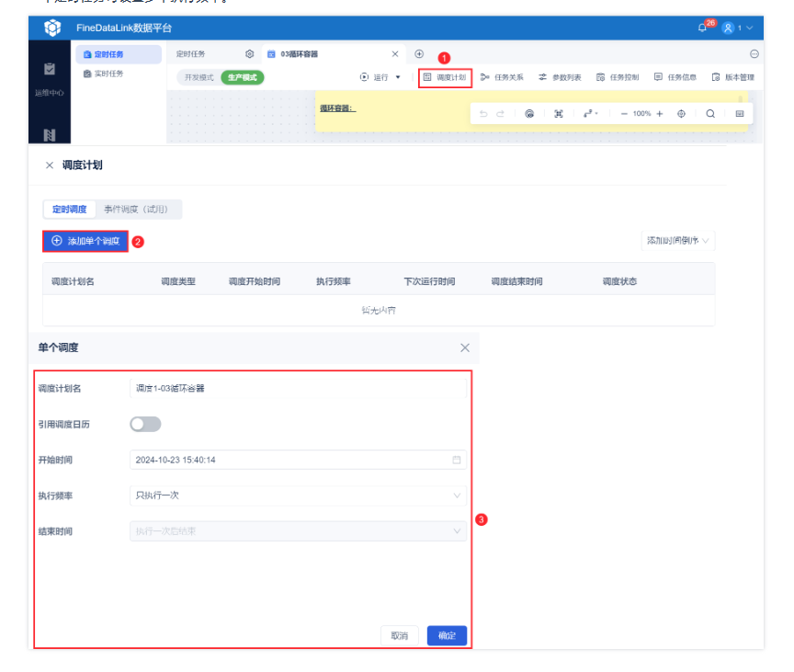Screen dimensions: 794x672
Task: Click the 取消 button
Action: click(x=400, y=635)
